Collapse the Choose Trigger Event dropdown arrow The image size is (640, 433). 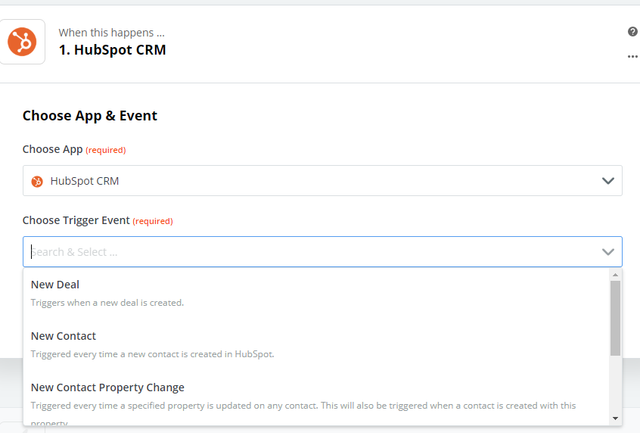click(608, 252)
